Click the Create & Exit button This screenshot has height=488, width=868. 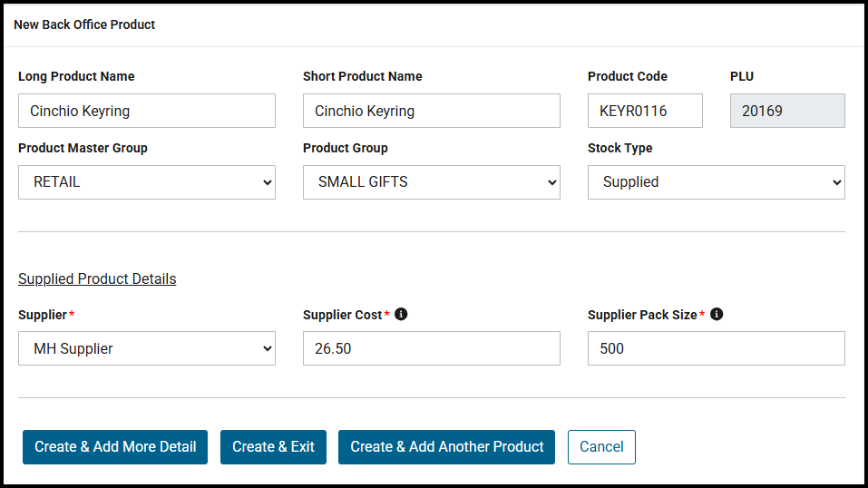tap(273, 447)
